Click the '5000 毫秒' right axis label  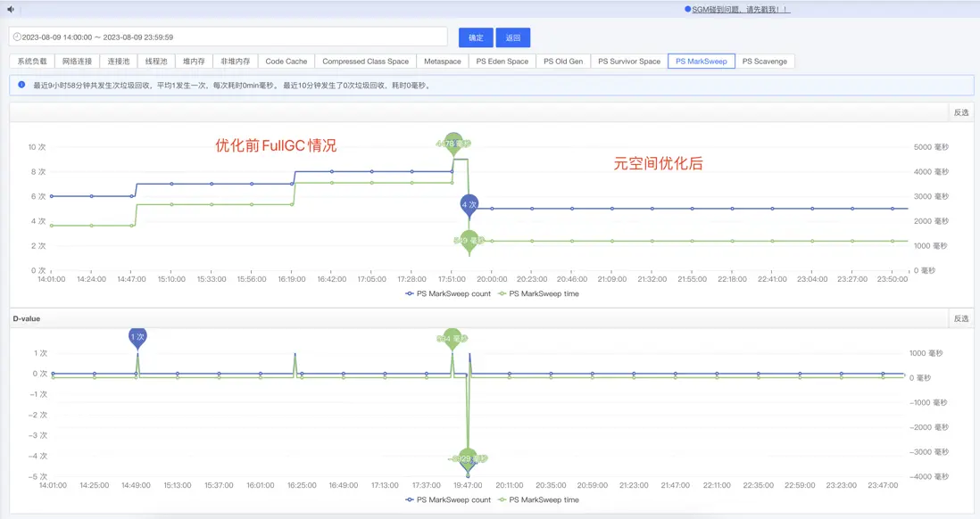coord(931,147)
